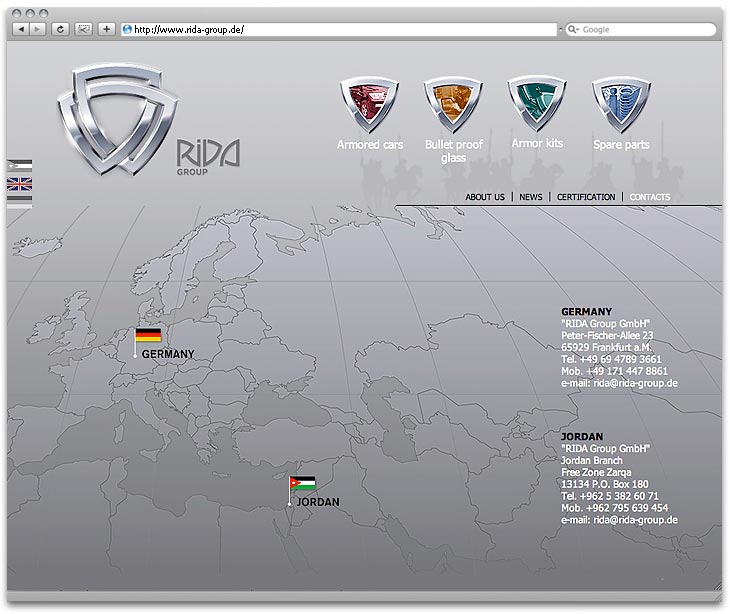730x614 pixels.
Task: Switch language with the UK flag
Action: pos(20,184)
